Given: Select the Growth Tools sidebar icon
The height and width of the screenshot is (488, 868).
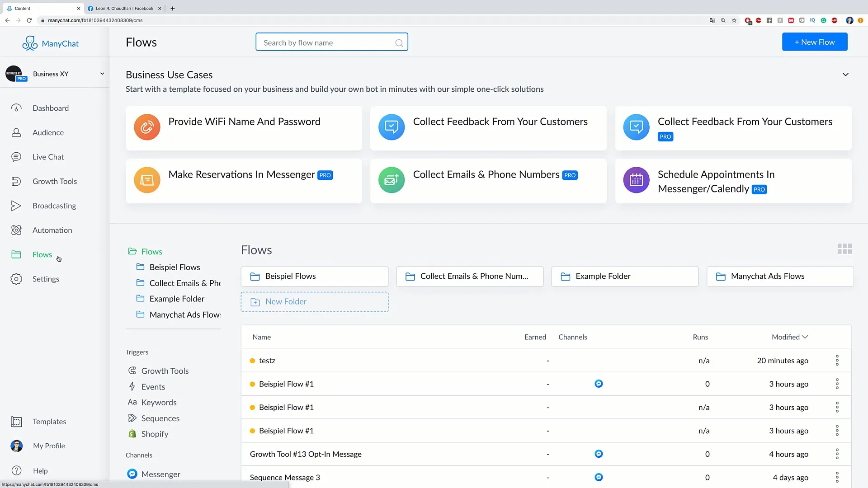Looking at the screenshot, I should coord(15,181).
